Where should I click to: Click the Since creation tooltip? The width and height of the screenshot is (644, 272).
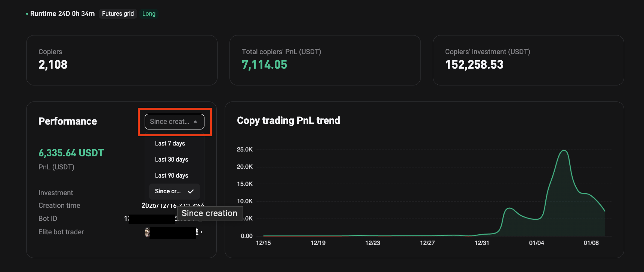click(x=210, y=213)
